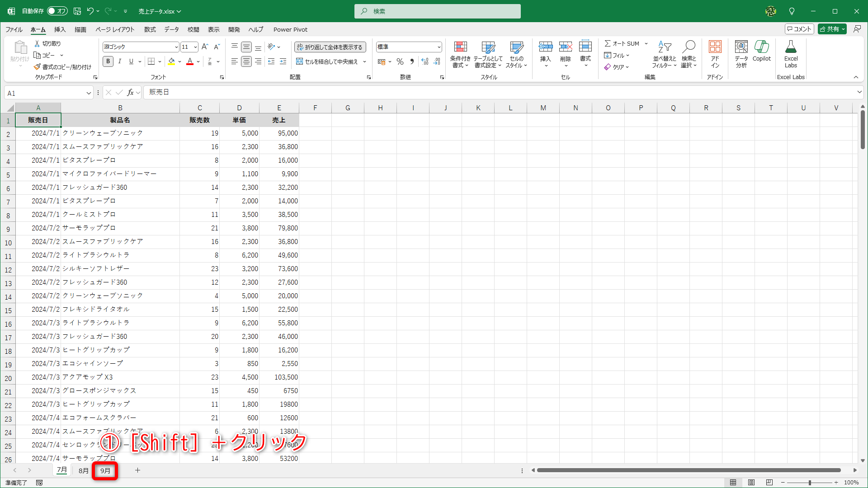Click the Excel Labs flask icon

791,47
